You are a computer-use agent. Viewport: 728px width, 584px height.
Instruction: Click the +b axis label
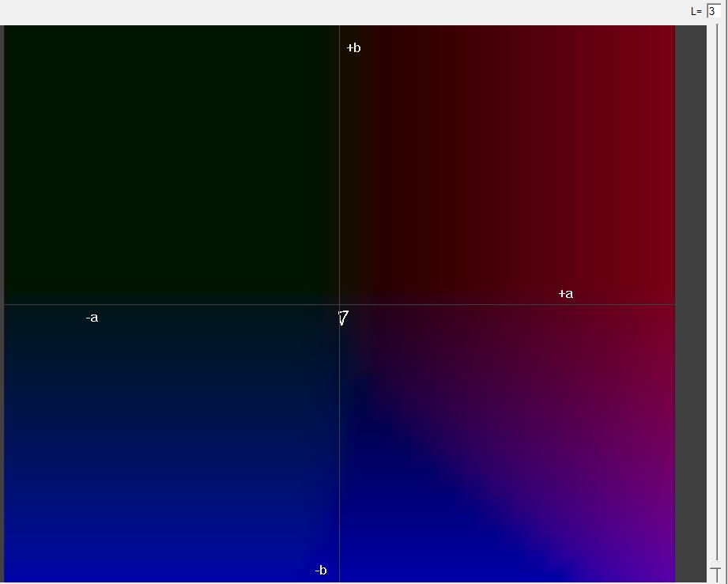[x=353, y=48]
